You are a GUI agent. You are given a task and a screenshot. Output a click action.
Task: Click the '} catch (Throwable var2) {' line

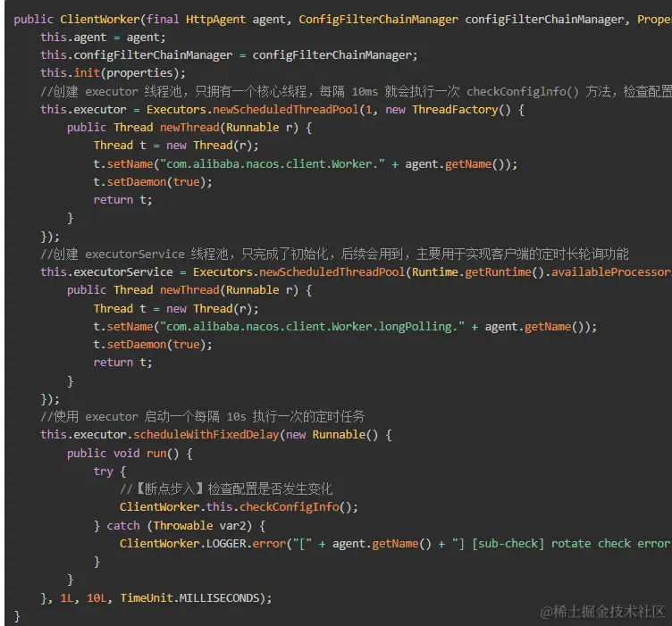pos(180,526)
